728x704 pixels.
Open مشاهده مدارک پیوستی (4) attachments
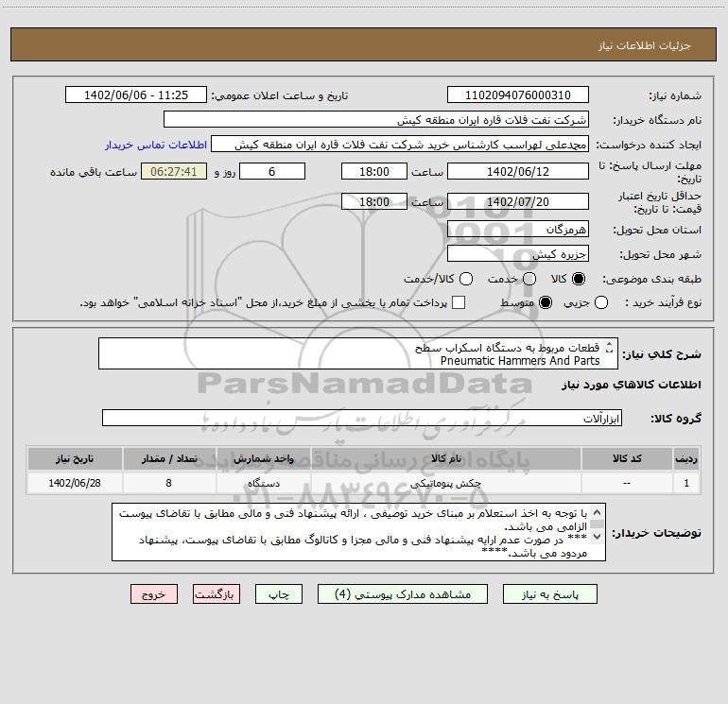coord(403,594)
